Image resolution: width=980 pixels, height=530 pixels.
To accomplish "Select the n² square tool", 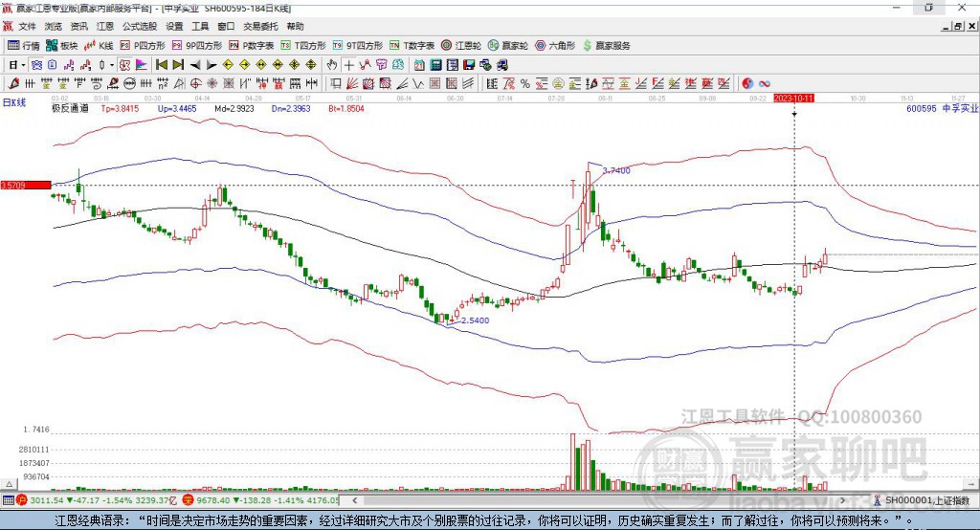I will coord(163,84).
